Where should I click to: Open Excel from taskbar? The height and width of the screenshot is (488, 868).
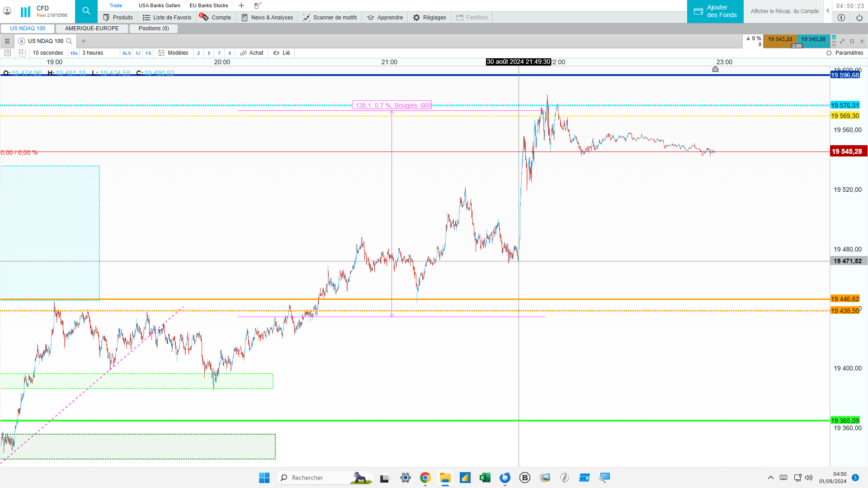pyautogui.click(x=485, y=478)
